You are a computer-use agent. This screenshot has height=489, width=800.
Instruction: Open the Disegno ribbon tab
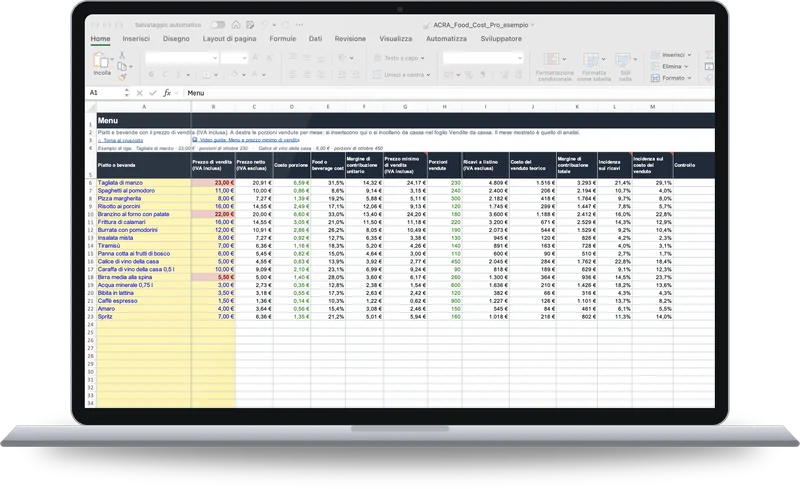coord(176,38)
